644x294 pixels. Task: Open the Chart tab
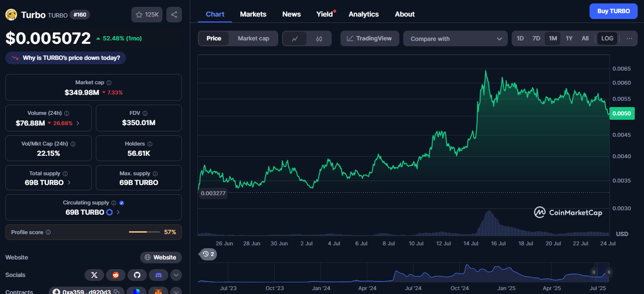pos(215,14)
